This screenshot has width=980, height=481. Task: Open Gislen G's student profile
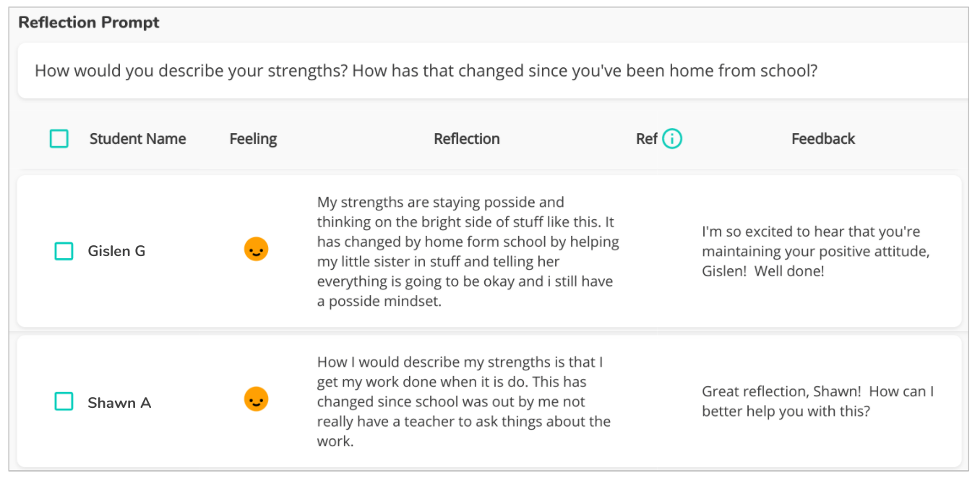(x=117, y=250)
